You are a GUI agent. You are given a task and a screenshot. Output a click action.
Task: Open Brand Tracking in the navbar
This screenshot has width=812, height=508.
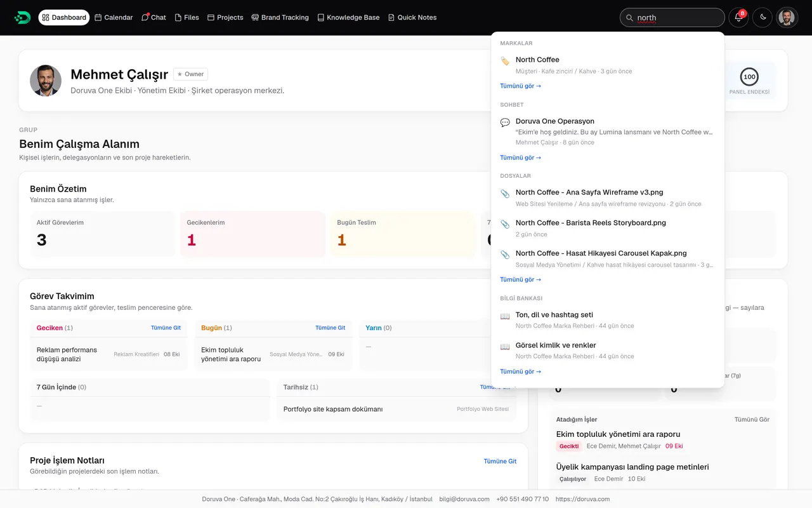tap(280, 18)
